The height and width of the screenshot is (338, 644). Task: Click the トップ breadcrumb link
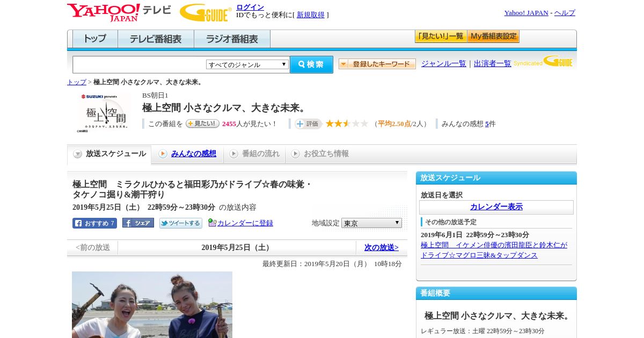pos(77,82)
